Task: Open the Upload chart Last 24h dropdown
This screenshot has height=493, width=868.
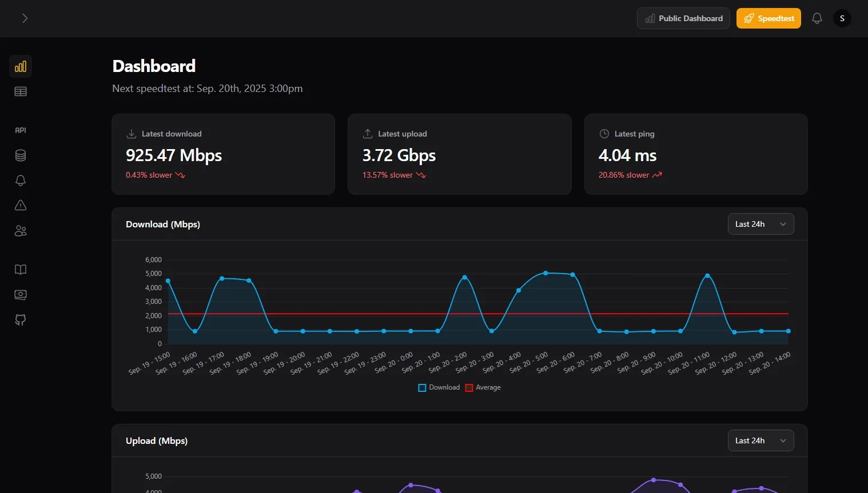Action: (761, 440)
